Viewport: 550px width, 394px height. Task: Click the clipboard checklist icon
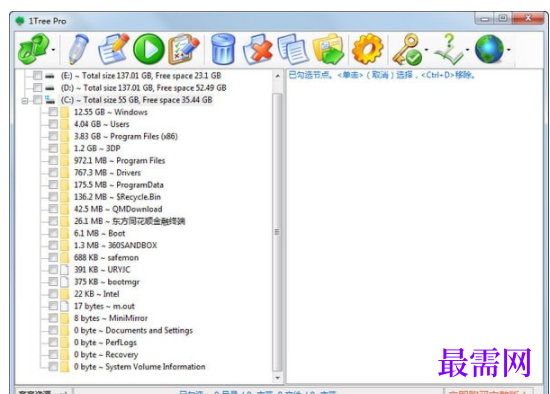click(x=183, y=49)
